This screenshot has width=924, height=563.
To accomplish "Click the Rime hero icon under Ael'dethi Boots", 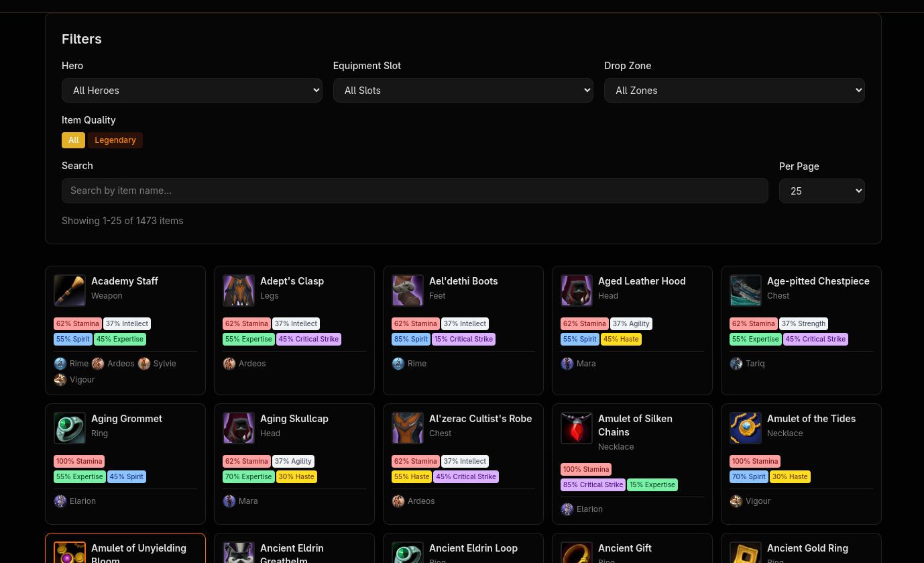I will [x=398, y=363].
